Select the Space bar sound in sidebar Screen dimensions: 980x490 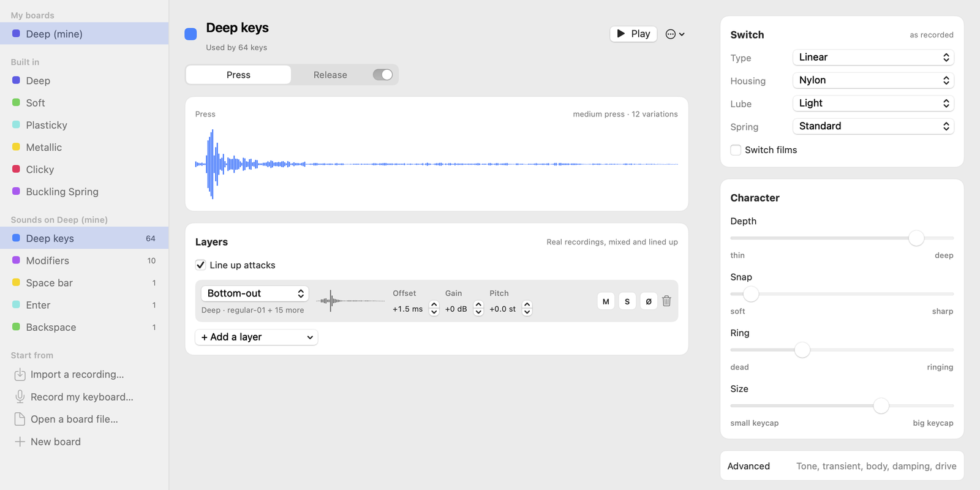pyautogui.click(x=85, y=283)
